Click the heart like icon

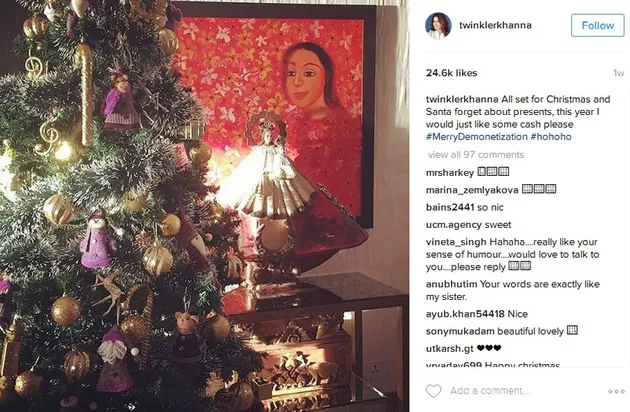pyautogui.click(x=433, y=391)
